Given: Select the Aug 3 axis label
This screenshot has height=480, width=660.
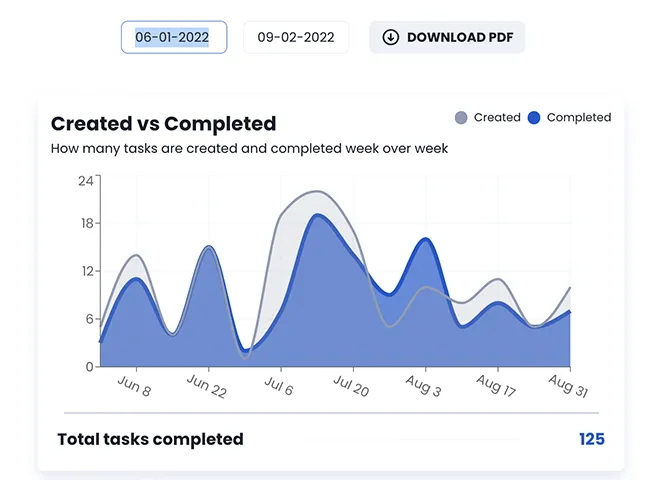Looking at the screenshot, I should tap(424, 386).
